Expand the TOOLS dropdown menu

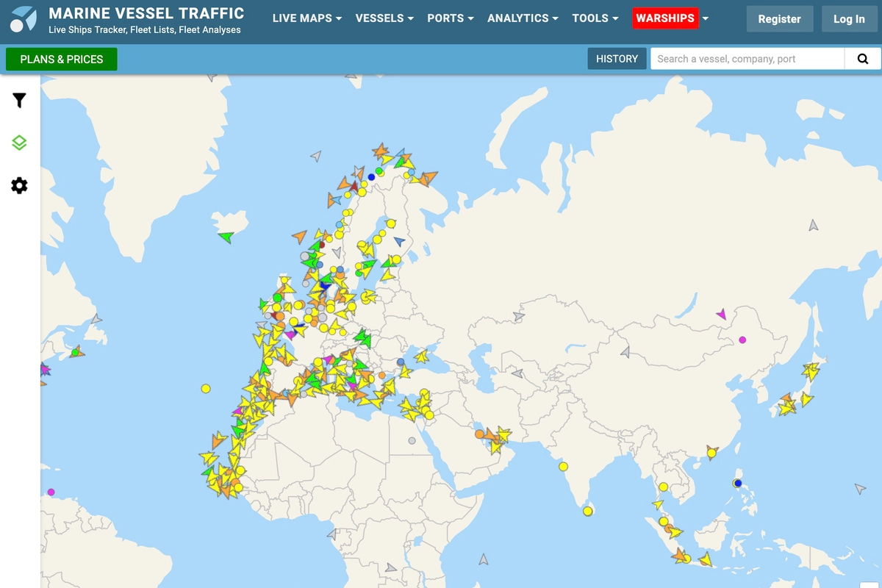595,18
